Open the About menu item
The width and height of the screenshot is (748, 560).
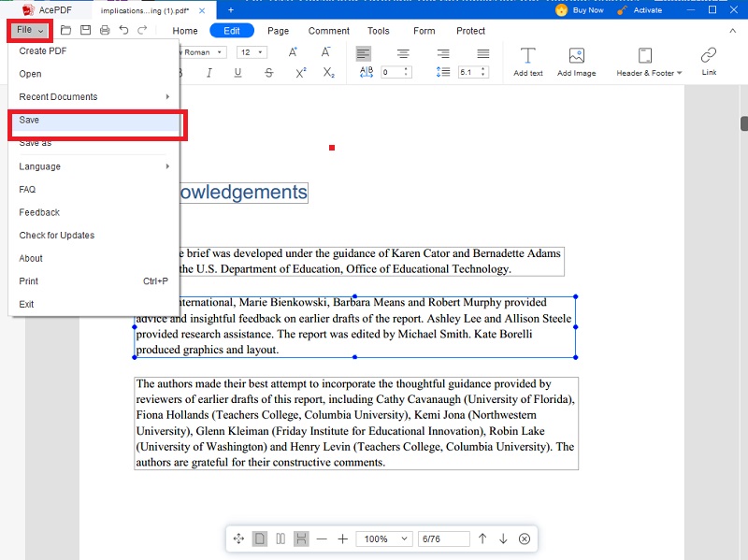pyautogui.click(x=94, y=258)
